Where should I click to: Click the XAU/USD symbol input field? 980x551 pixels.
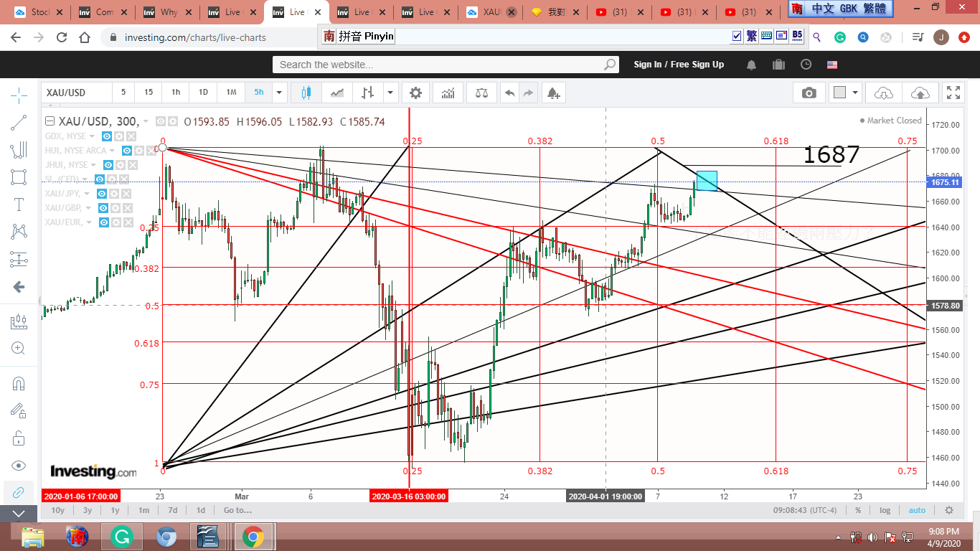click(77, 93)
